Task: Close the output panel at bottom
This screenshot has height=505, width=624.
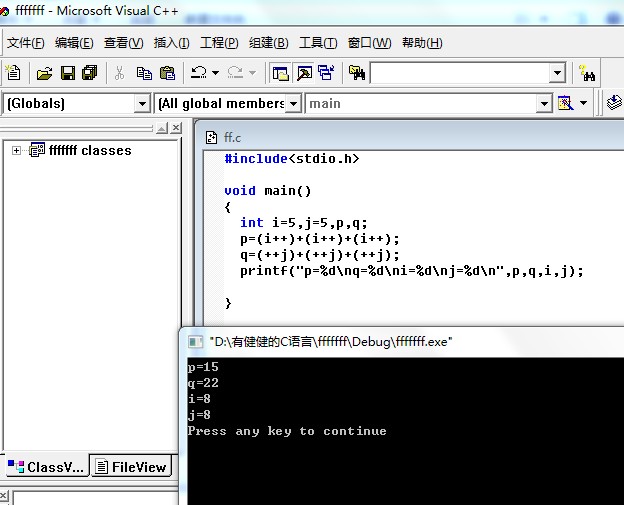Action: 3,496
